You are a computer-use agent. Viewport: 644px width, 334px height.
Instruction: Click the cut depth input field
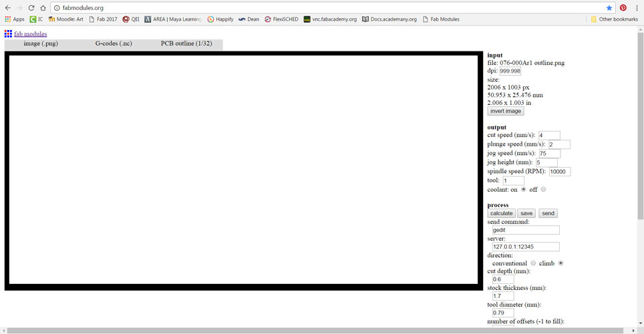(x=503, y=279)
